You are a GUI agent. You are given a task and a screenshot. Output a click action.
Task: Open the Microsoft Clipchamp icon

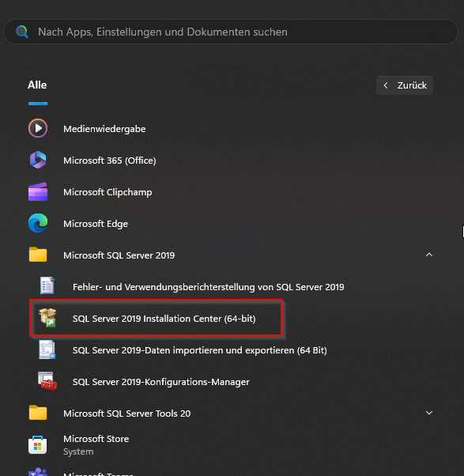click(x=38, y=191)
